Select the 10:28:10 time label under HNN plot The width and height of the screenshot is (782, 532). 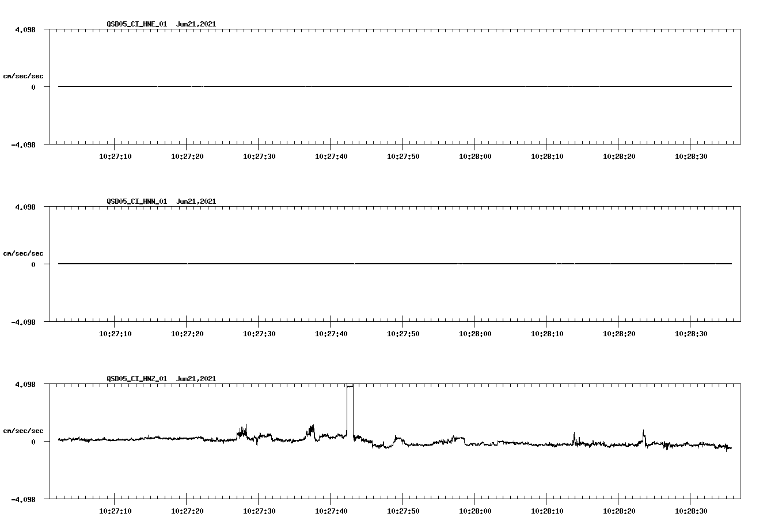pos(547,334)
